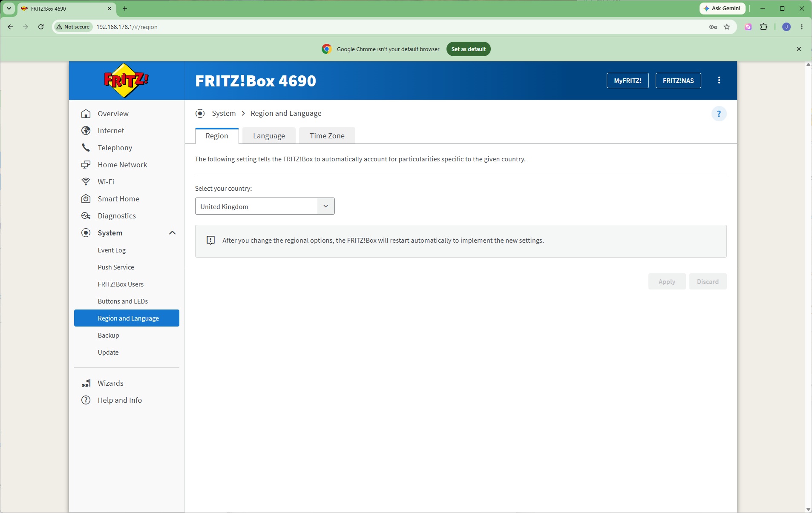The width and height of the screenshot is (812, 513).
Task: Go back to the previous page
Action: click(x=10, y=27)
